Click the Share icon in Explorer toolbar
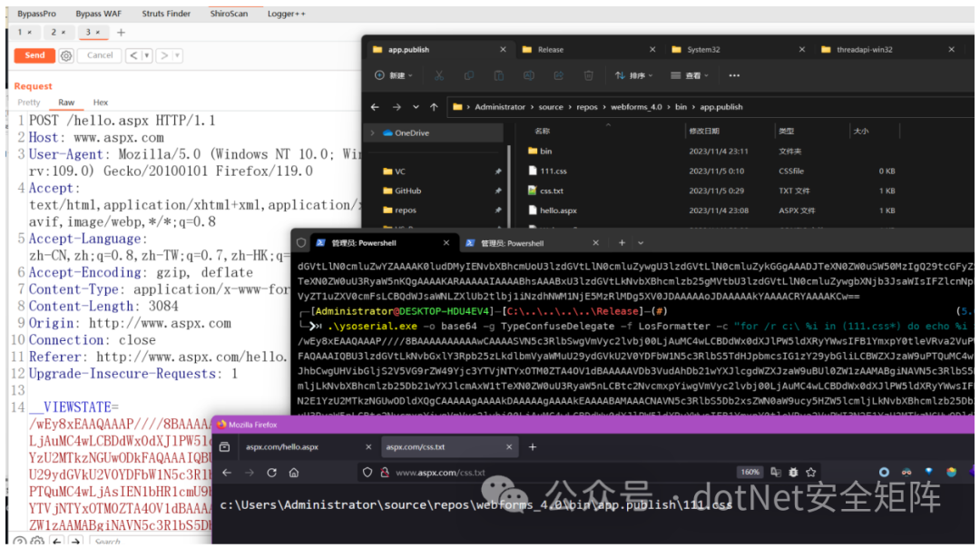This screenshot has height=548, width=980. [x=559, y=75]
